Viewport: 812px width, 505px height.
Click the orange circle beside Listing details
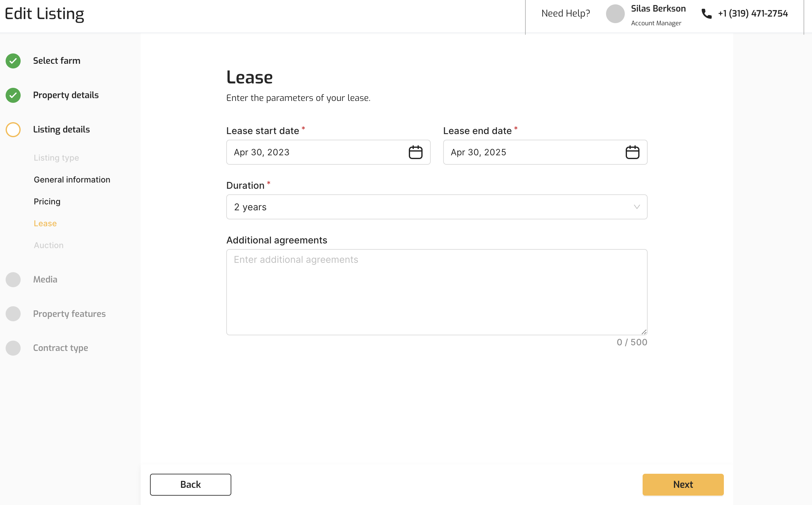(13, 130)
